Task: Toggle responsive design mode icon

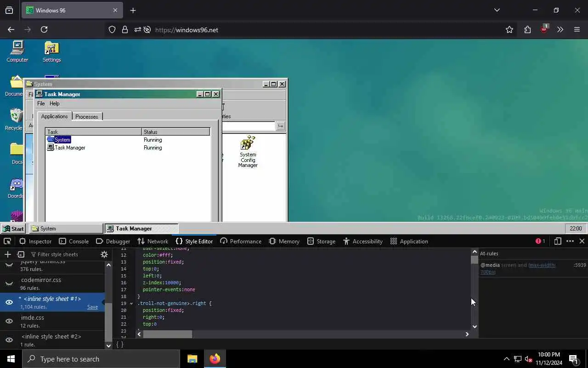Action: [558, 241]
